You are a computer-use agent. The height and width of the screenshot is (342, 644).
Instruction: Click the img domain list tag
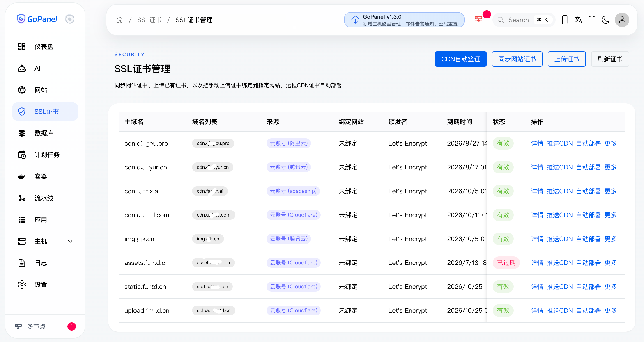(208, 239)
